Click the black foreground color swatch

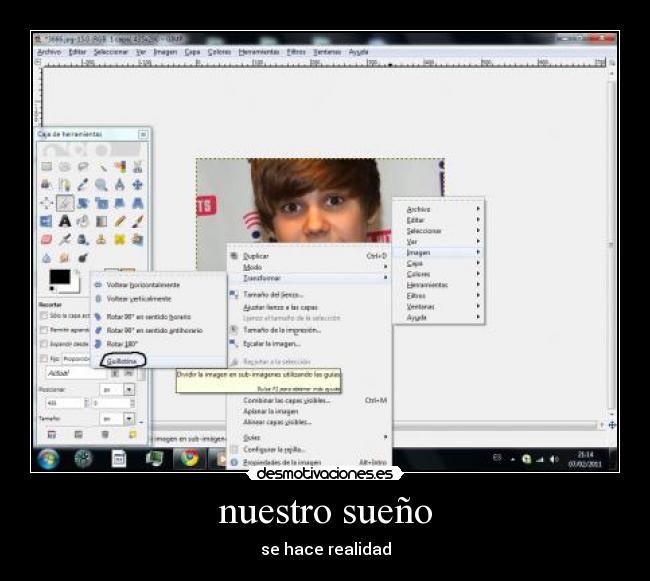[x=60, y=277]
